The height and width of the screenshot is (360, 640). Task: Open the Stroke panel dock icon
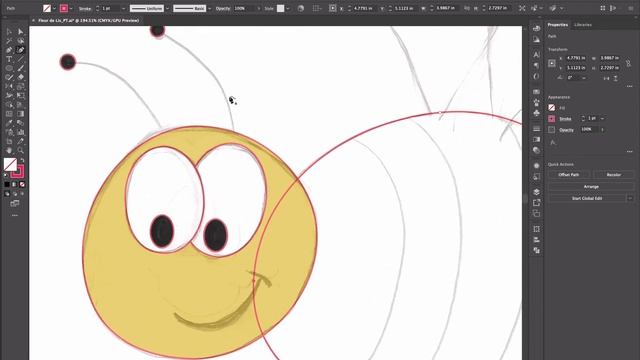[x=536, y=129]
